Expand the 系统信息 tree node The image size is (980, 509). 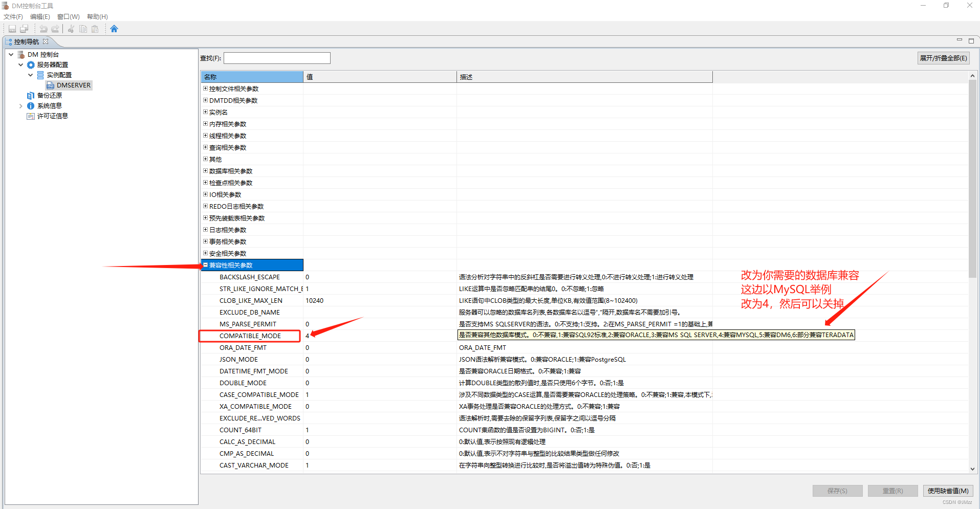pyautogui.click(x=21, y=105)
